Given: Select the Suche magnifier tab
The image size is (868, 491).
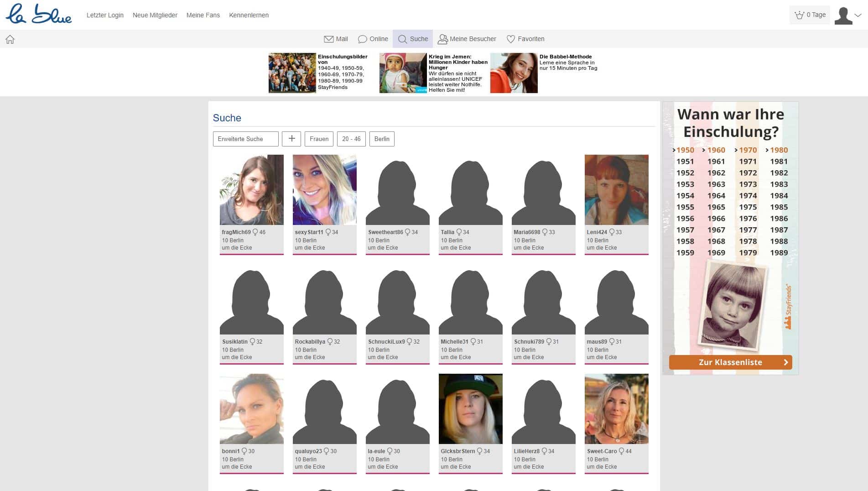Looking at the screenshot, I should (x=413, y=39).
